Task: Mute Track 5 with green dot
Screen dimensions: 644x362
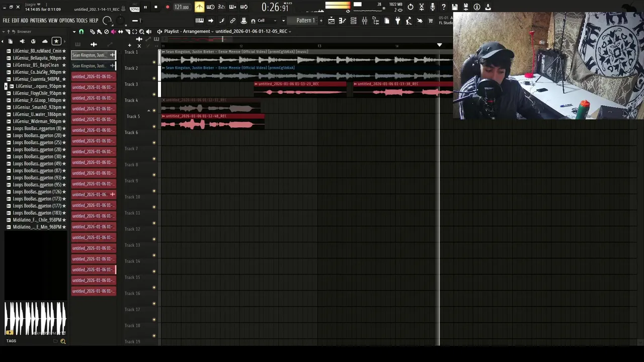Action: [154, 127]
